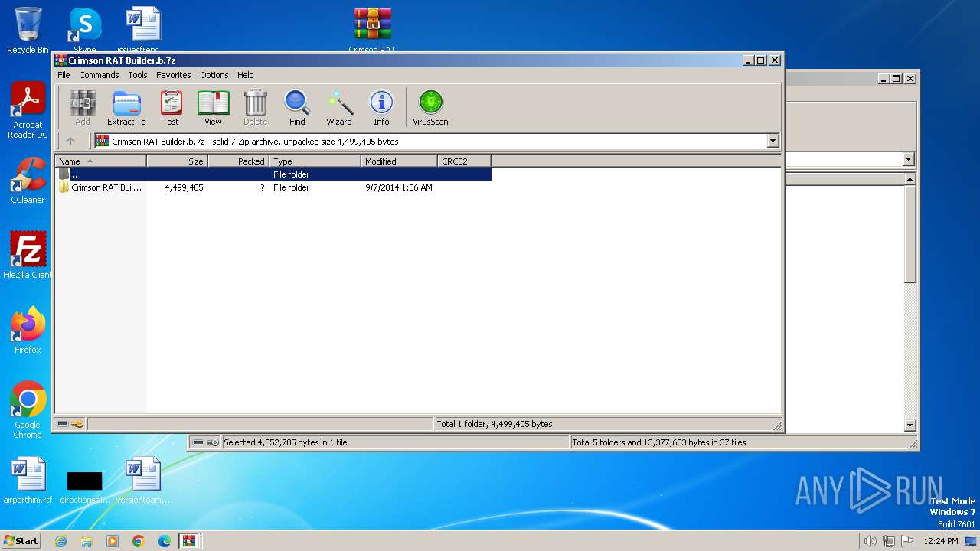Open the black directionscli... desktop file
The image size is (980, 551).
pyautogui.click(x=84, y=487)
